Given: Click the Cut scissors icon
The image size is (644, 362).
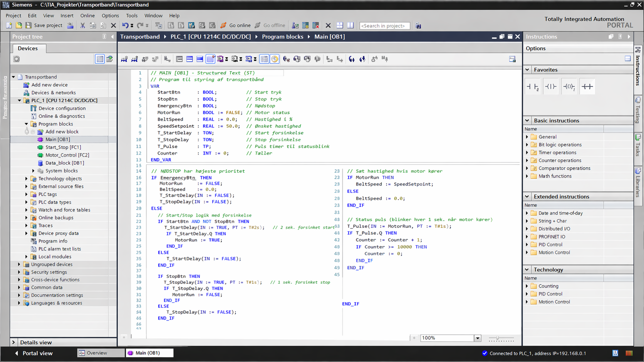Looking at the screenshot, I should pos(82,25).
